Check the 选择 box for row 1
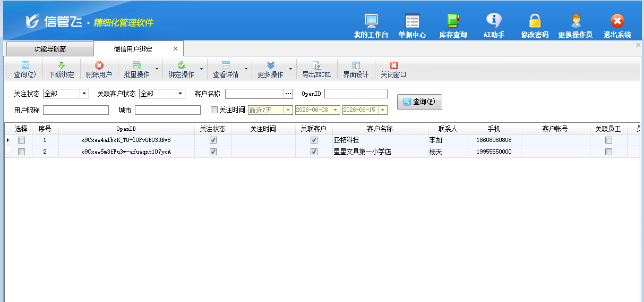This screenshot has height=302, width=644. tap(21, 140)
